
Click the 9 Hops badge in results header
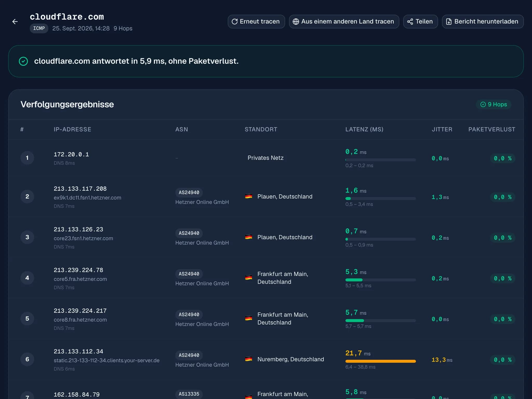494,104
